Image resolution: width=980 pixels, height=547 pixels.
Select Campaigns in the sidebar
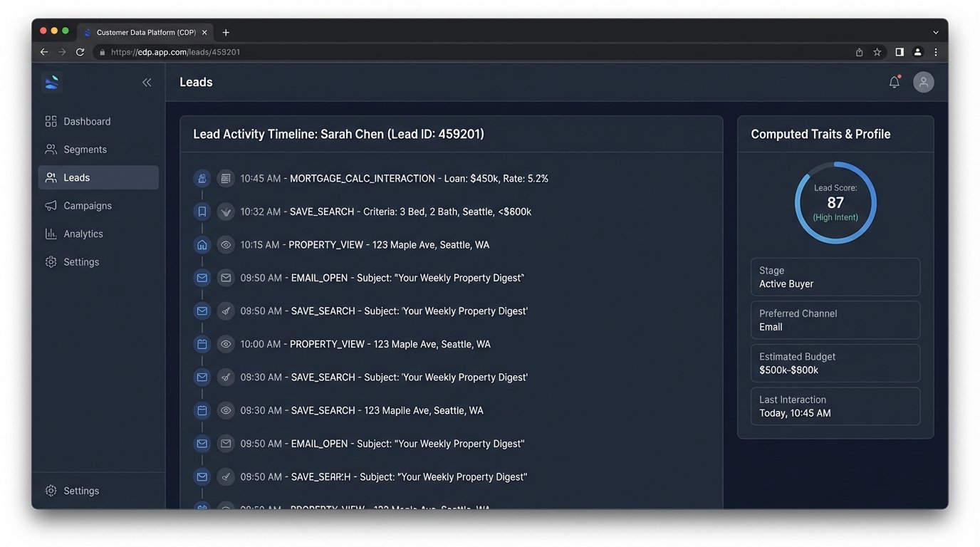(88, 206)
